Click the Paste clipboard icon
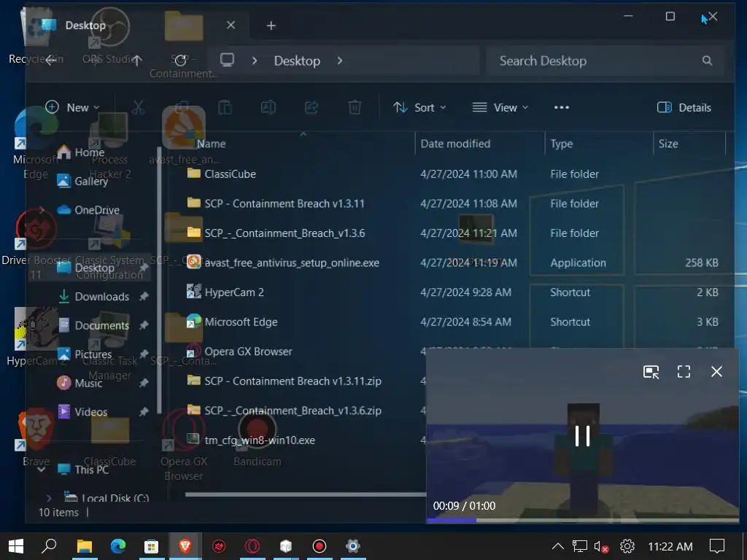This screenshot has height=560, width=747. coord(225,108)
